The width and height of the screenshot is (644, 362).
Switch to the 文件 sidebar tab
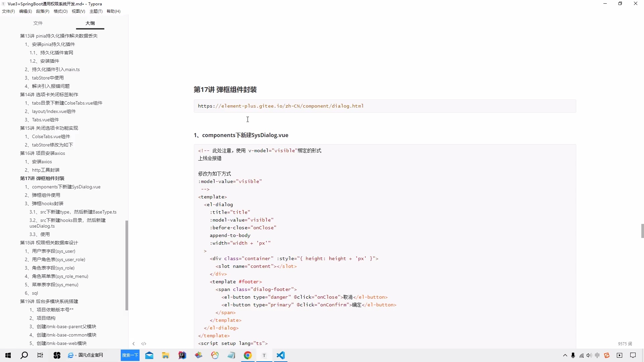coord(38,23)
